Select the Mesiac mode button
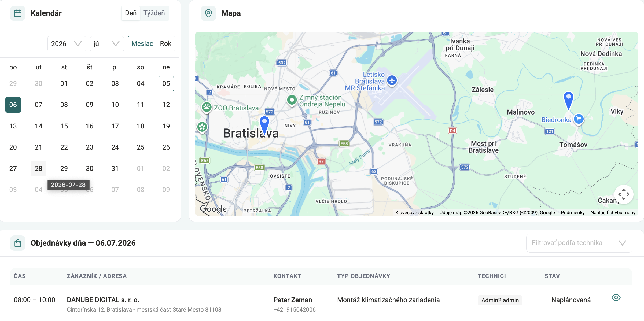Image resolution: width=644 pixels, height=321 pixels. click(x=142, y=44)
